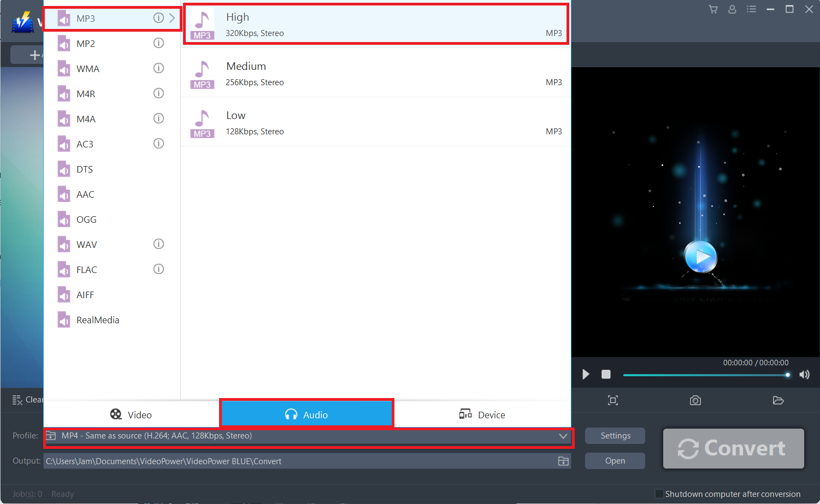
Task: Browse for output folder location
Action: 563,461
